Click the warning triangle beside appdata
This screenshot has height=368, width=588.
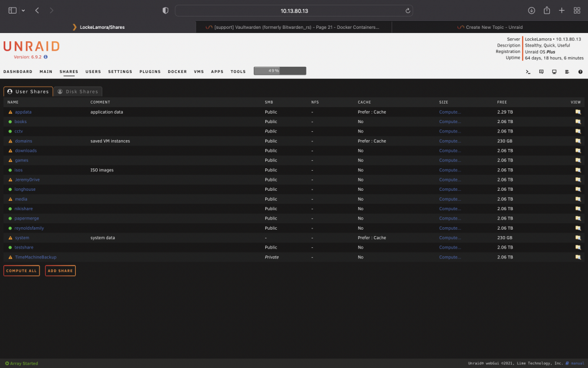10,112
